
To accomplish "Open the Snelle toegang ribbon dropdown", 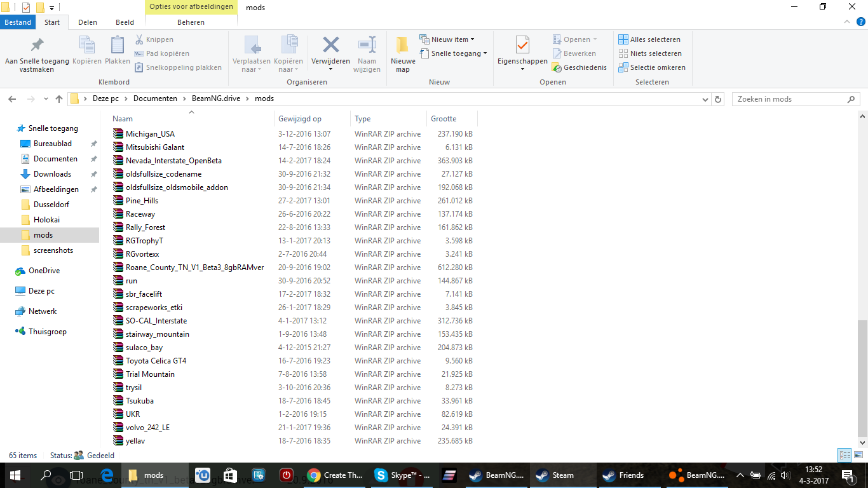I will 453,53.
